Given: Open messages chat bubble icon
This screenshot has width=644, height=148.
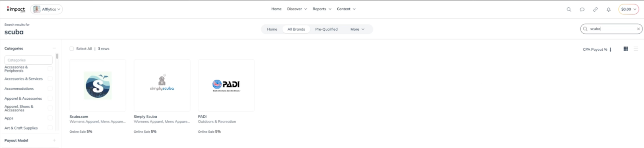Looking at the screenshot, I should 582,9.
